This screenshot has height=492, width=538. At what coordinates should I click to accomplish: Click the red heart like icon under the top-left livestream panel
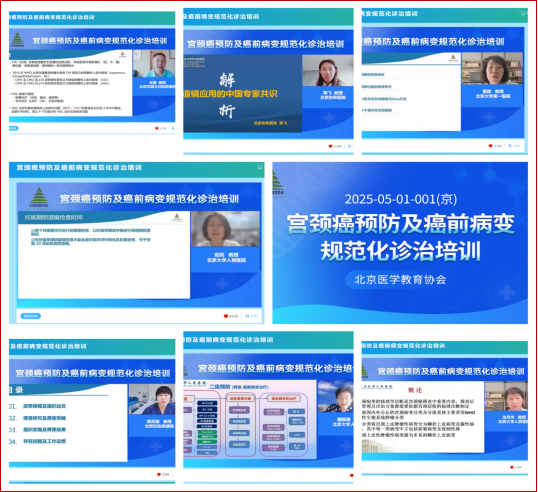[x=157, y=128]
